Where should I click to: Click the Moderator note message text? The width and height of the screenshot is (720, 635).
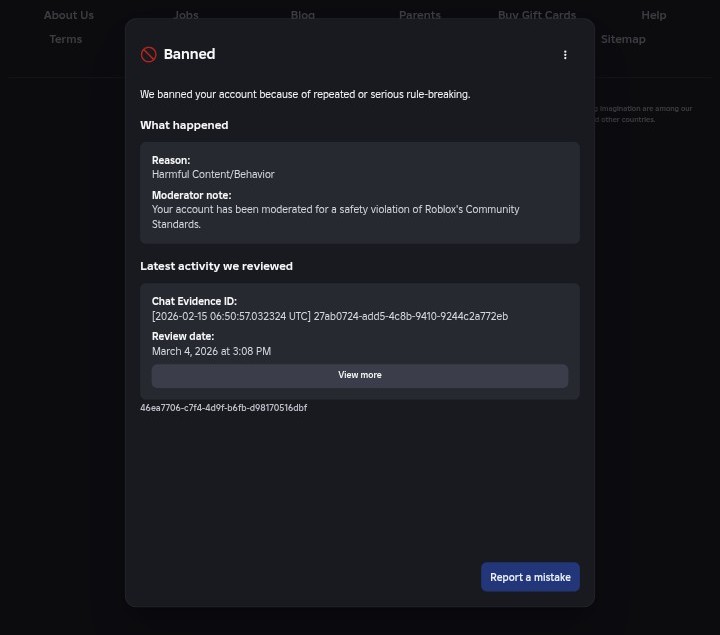[x=336, y=217]
